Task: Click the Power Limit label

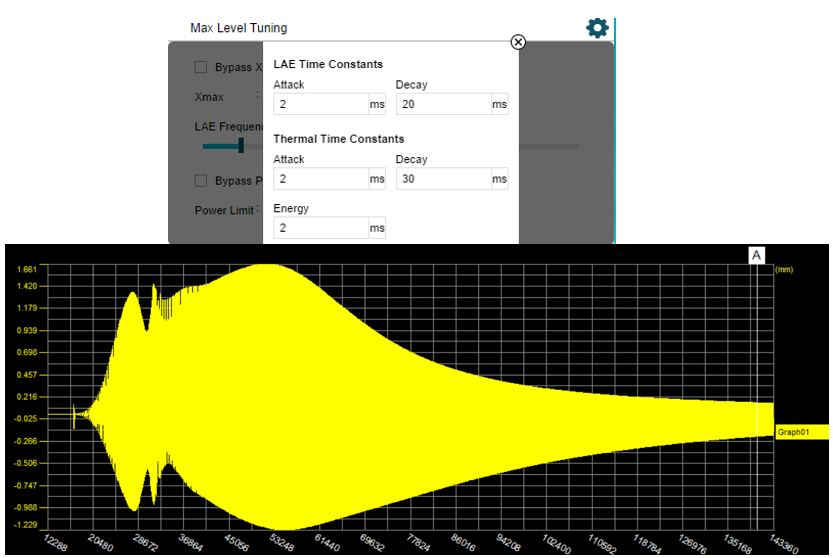Action: 224,211
